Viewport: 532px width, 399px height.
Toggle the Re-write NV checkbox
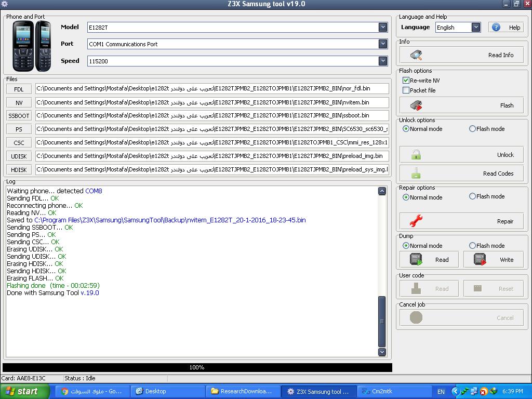coord(406,81)
